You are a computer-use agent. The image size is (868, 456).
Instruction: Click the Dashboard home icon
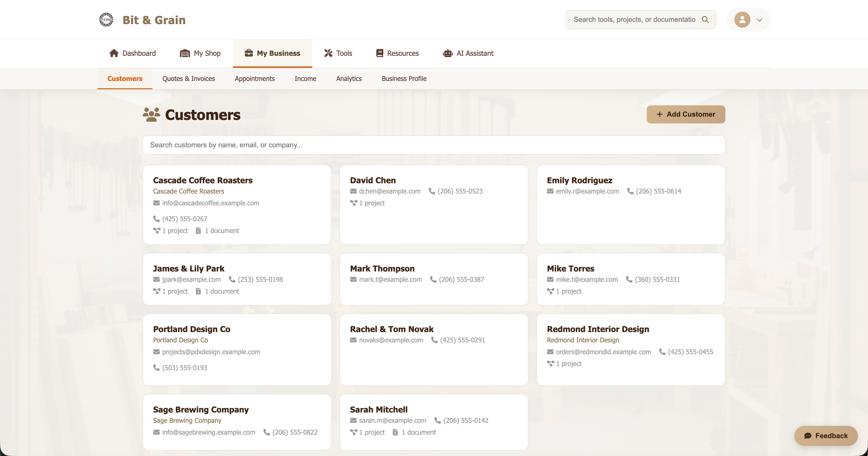(114, 53)
